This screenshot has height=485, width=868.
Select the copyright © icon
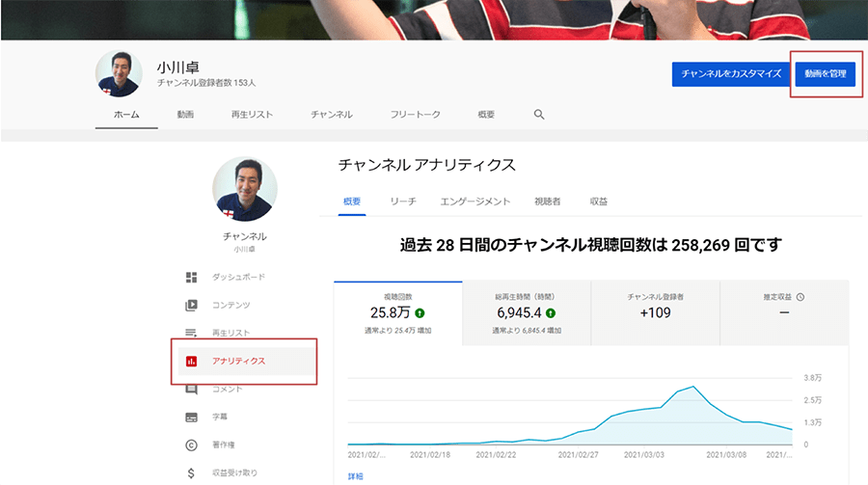[191, 445]
